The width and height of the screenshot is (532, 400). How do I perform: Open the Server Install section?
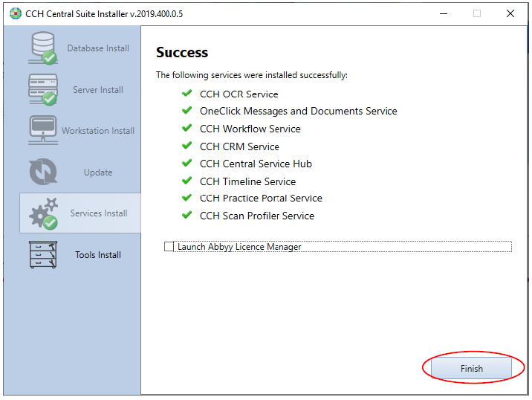(98, 90)
